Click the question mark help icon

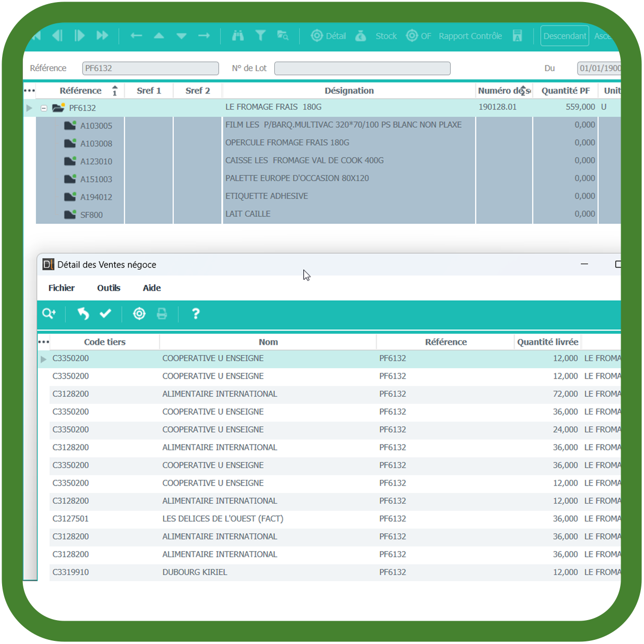click(196, 314)
